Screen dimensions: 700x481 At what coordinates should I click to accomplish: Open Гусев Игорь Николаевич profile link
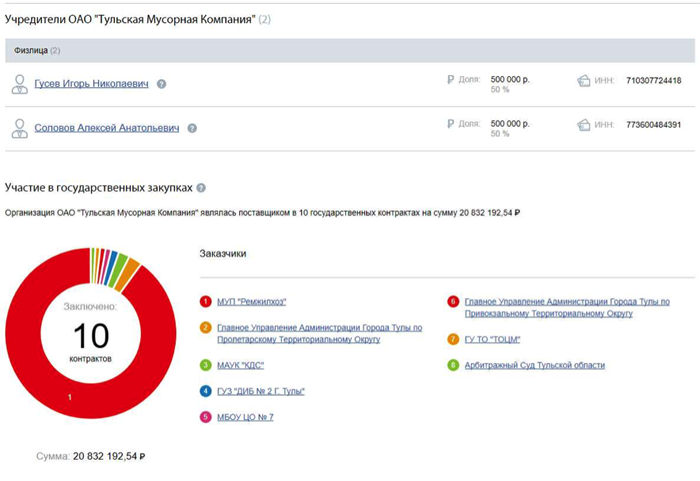click(x=91, y=85)
